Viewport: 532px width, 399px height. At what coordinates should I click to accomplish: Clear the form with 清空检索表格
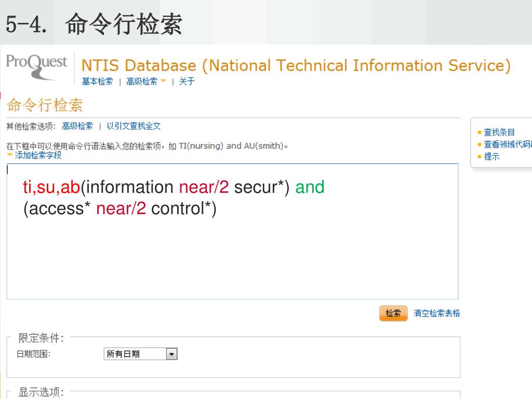click(436, 313)
